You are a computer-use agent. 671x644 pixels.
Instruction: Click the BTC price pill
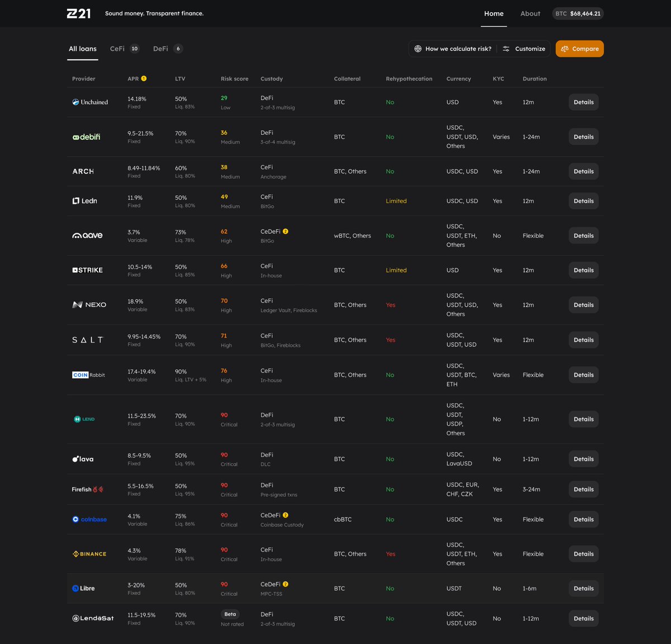tap(578, 13)
